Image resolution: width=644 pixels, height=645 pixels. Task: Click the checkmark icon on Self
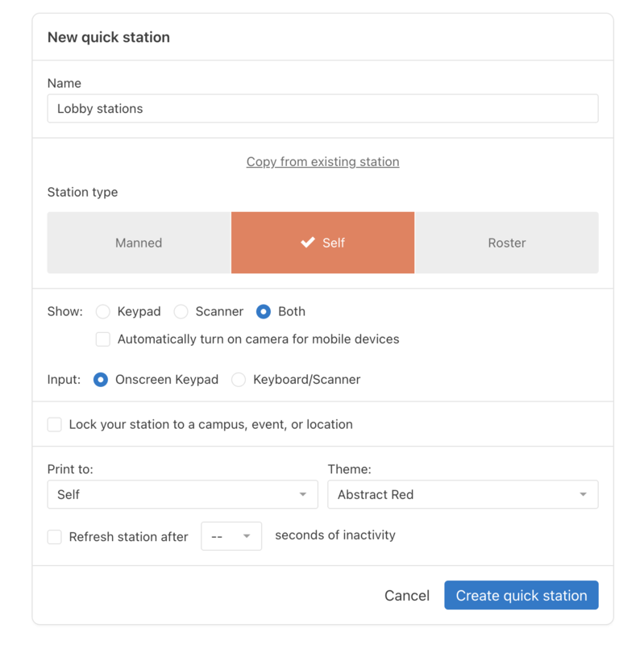click(x=307, y=243)
